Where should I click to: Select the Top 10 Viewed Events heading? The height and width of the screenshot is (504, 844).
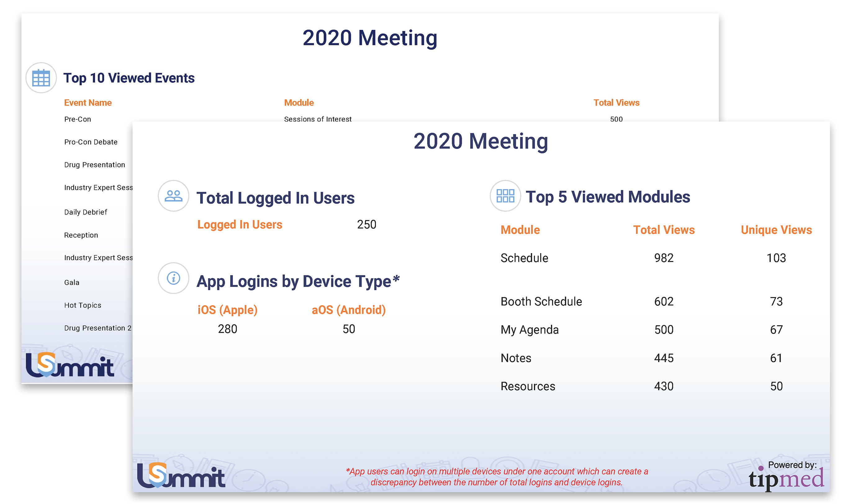click(x=129, y=78)
